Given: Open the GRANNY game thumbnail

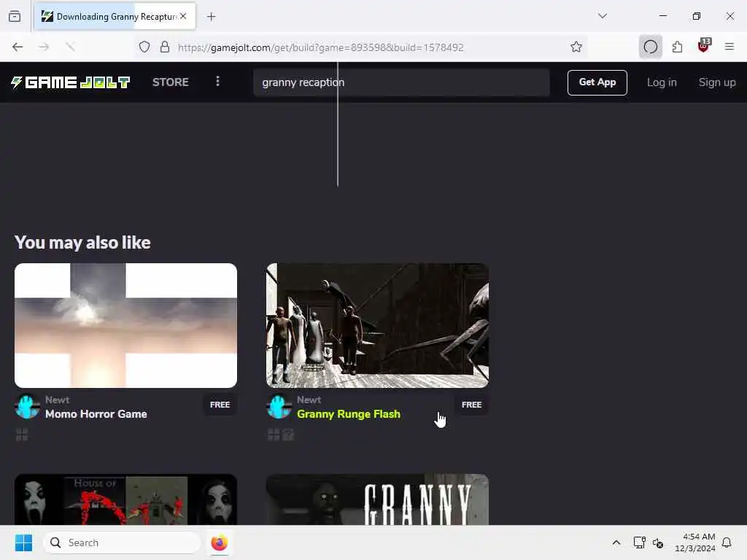Looking at the screenshot, I should pos(377,499).
